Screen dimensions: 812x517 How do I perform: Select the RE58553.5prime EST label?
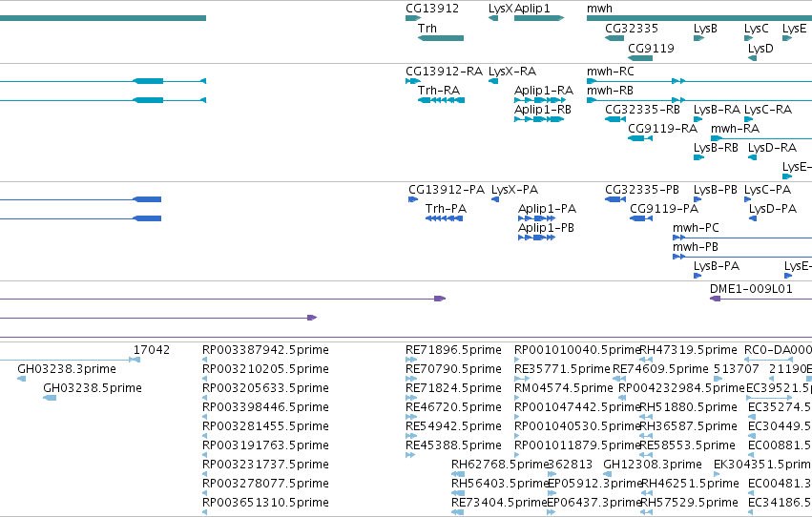click(687, 446)
